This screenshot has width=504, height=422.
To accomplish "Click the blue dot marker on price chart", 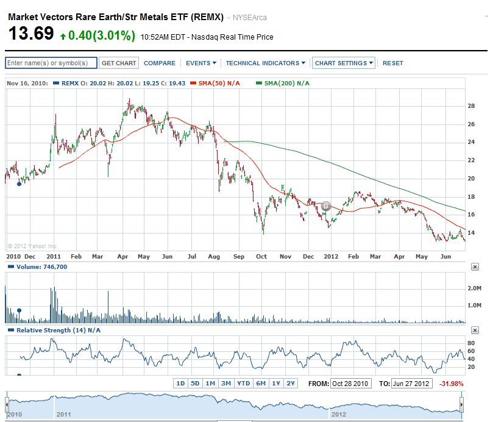I will tap(19, 184).
